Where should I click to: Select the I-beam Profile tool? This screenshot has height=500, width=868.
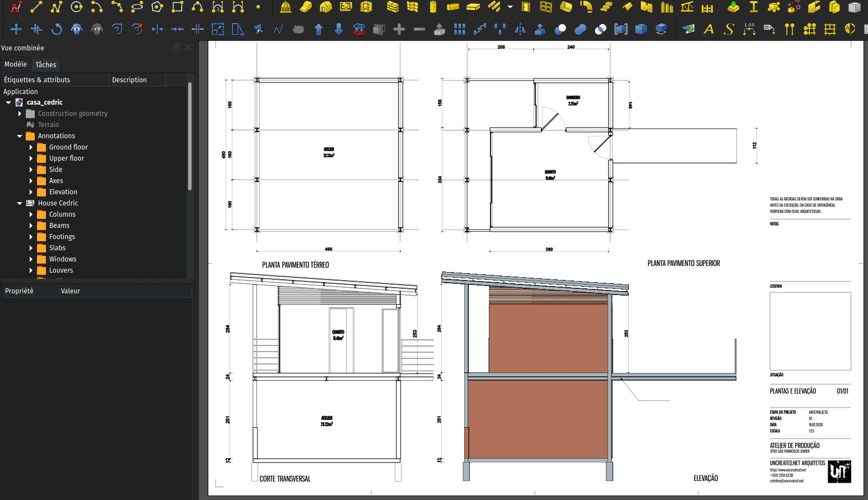754,7
